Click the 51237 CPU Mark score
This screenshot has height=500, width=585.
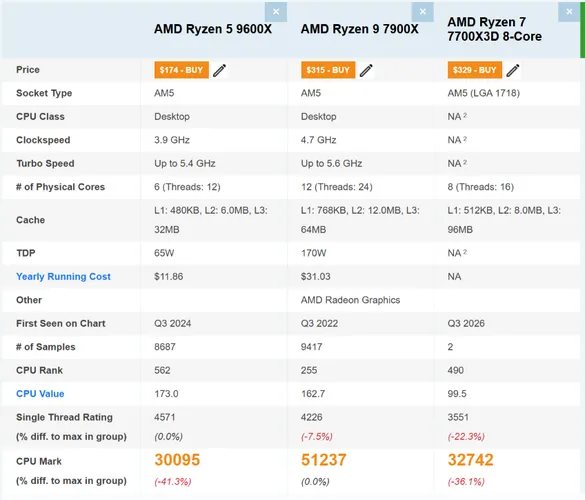324,460
